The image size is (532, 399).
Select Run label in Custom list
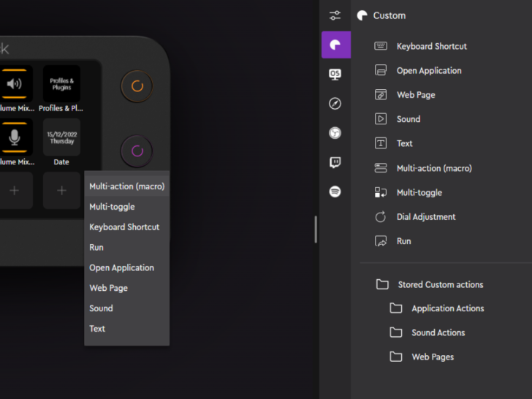tap(403, 241)
